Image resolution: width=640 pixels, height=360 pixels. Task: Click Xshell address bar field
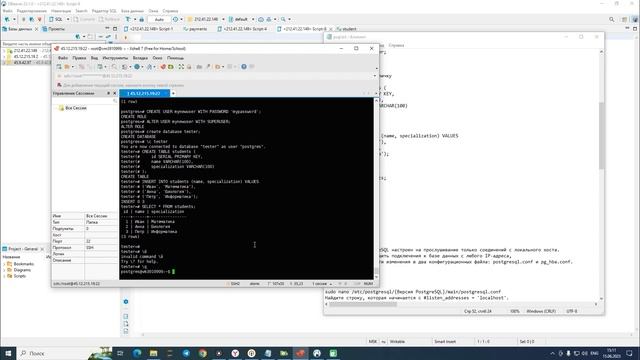pyautogui.click(x=214, y=76)
